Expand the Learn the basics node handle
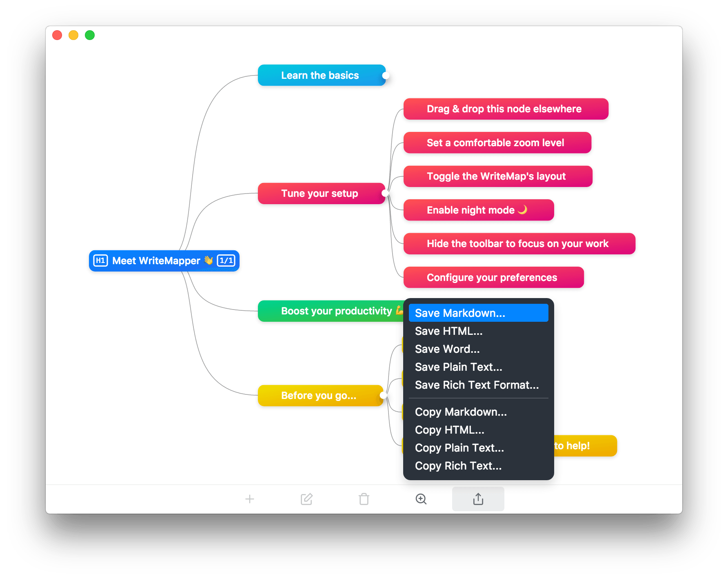728x579 pixels. [386, 76]
